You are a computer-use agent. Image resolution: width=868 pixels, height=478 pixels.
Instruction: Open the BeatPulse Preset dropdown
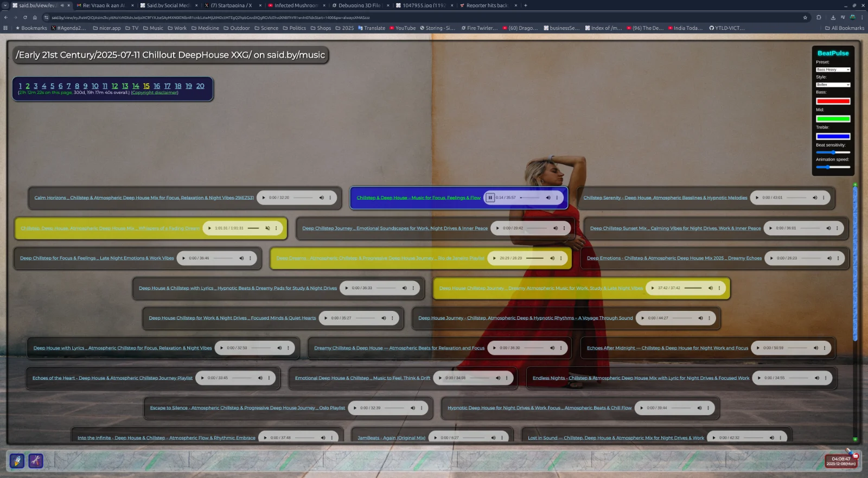click(833, 69)
